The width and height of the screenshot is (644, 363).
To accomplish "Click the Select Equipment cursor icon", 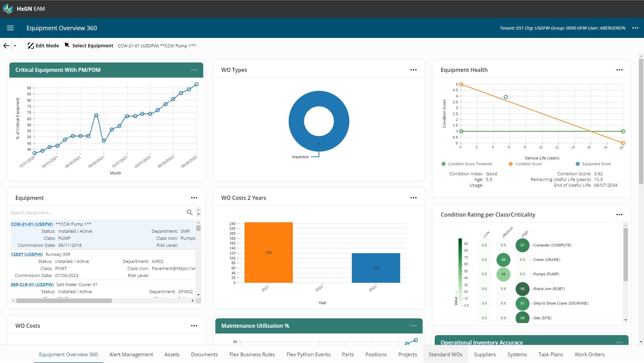I will pos(67,45).
